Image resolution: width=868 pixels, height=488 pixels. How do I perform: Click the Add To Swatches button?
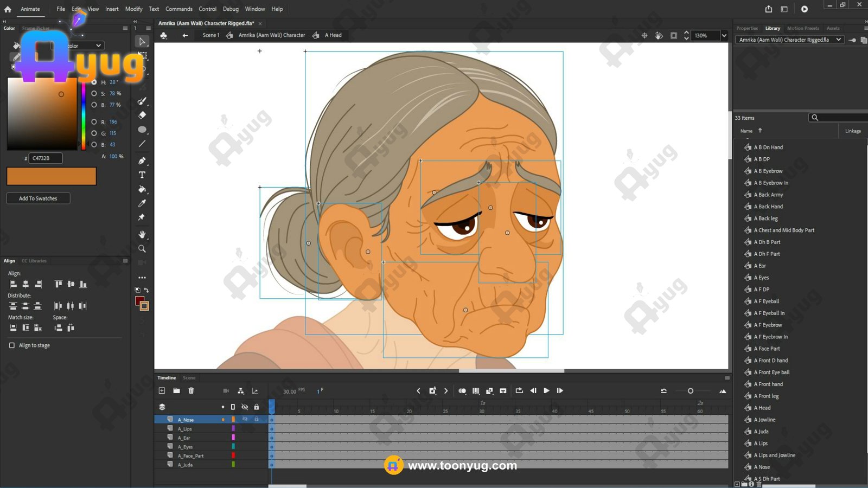(38, 198)
